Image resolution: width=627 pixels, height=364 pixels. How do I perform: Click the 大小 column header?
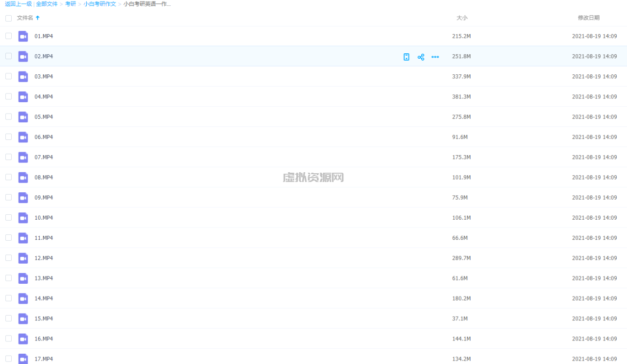click(462, 18)
